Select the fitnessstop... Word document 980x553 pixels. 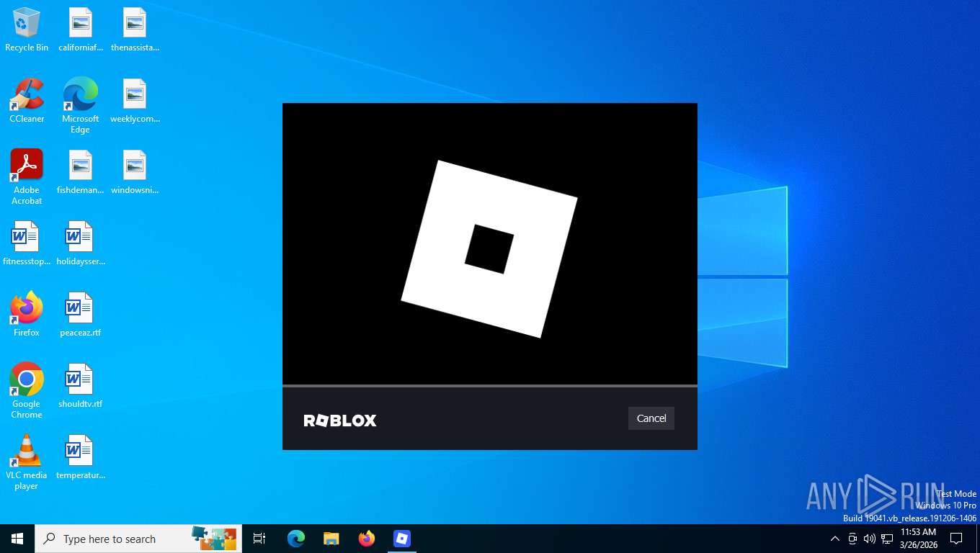pyautogui.click(x=27, y=244)
